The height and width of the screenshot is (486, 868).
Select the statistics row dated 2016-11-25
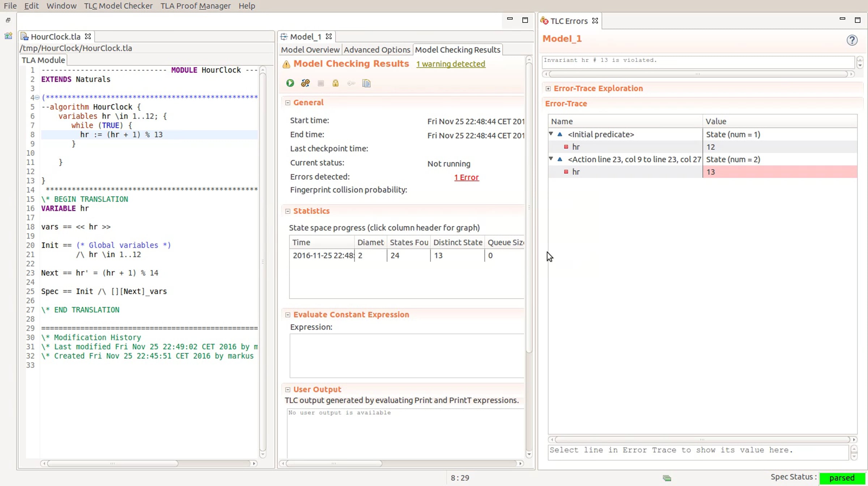407,256
